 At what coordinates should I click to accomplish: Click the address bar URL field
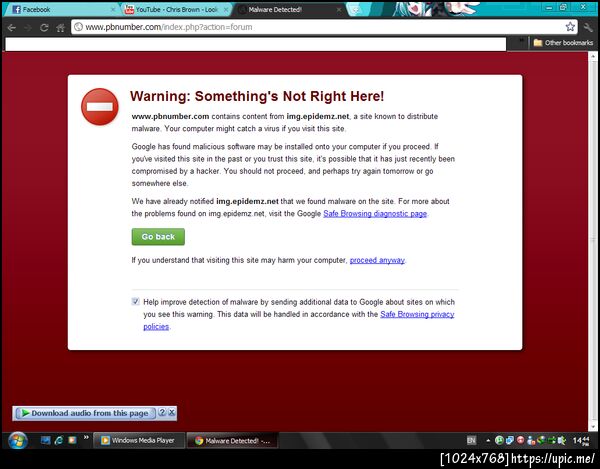pos(323,27)
